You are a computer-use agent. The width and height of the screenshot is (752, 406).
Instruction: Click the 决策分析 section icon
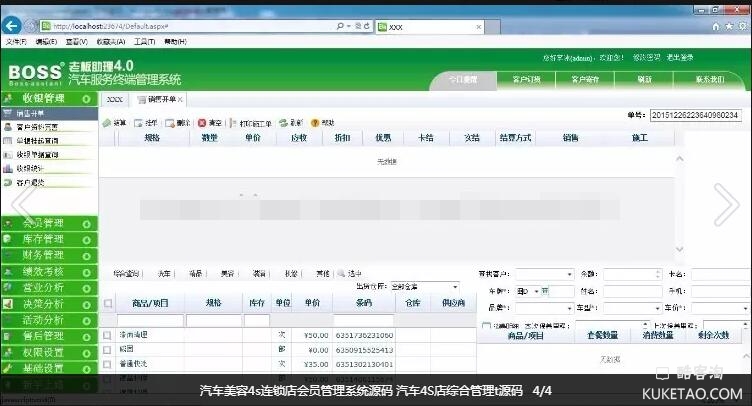point(8,304)
